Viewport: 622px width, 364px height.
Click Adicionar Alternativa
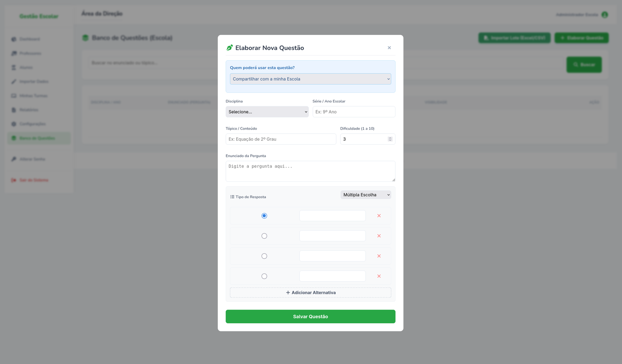pyautogui.click(x=310, y=293)
